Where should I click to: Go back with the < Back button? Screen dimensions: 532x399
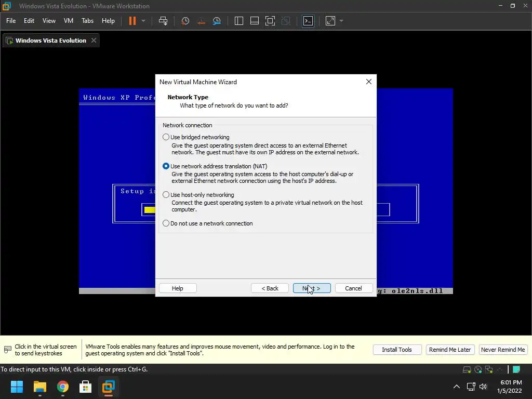coord(270,288)
